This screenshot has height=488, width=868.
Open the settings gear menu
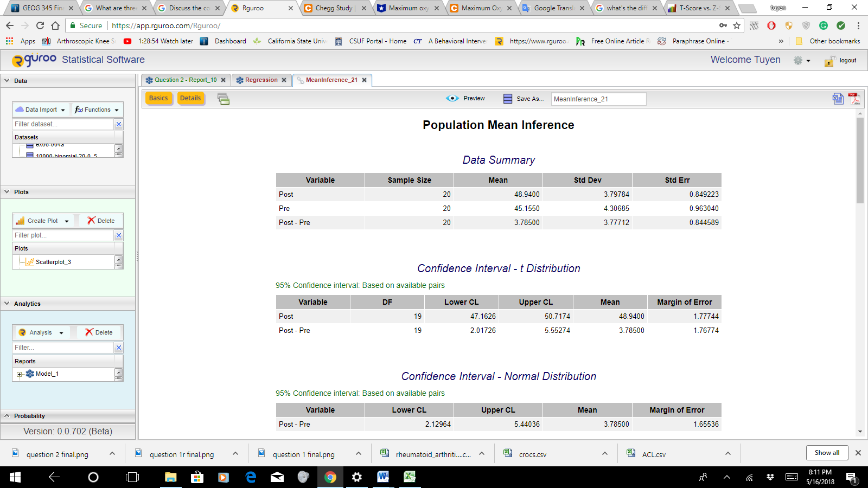(801, 61)
